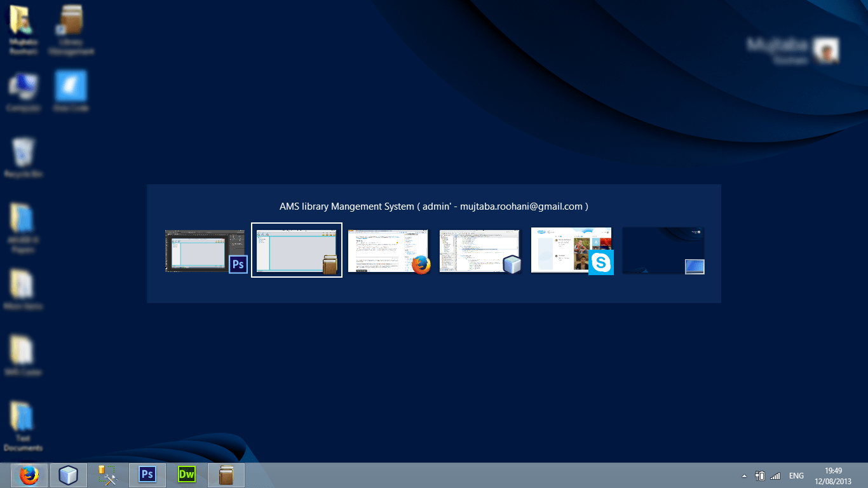Viewport: 868px width, 488px height.
Task: Switch to the Photoshop window thumbnail
Action: point(205,251)
